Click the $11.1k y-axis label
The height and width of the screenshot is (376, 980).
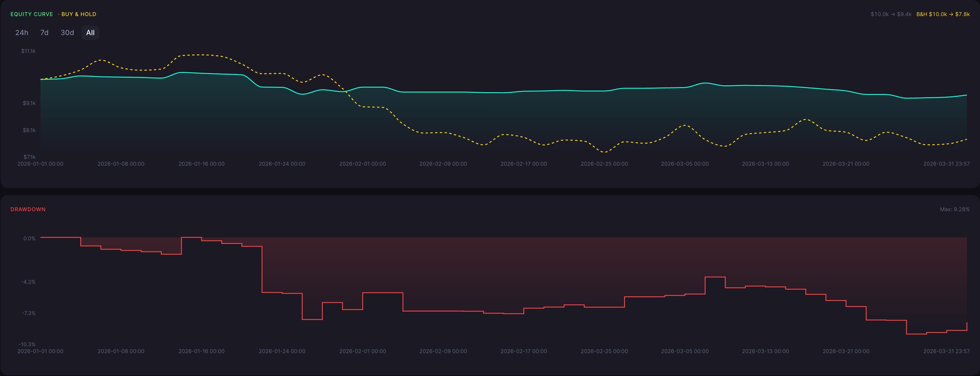tap(29, 51)
